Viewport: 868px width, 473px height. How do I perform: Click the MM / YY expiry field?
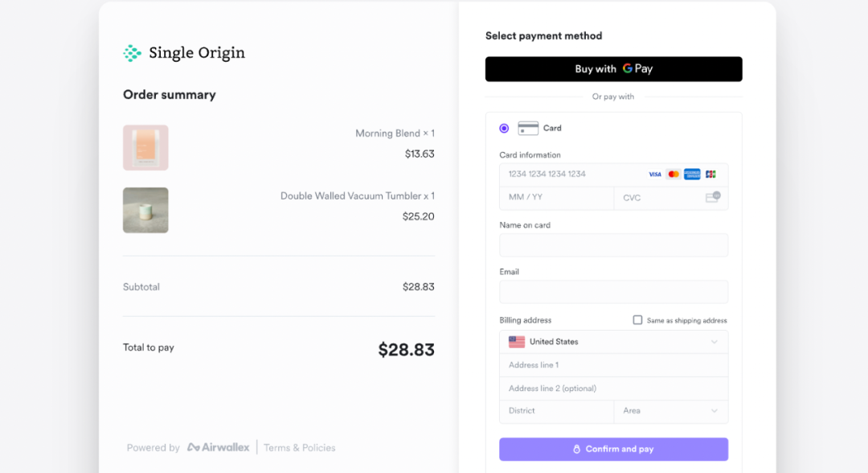pyautogui.click(x=556, y=198)
